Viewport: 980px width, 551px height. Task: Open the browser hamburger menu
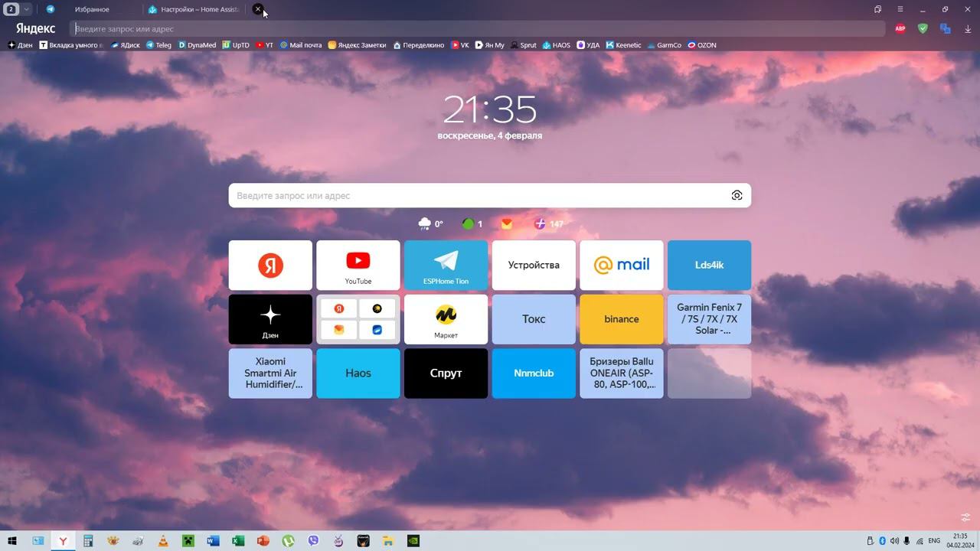tap(900, 9)
